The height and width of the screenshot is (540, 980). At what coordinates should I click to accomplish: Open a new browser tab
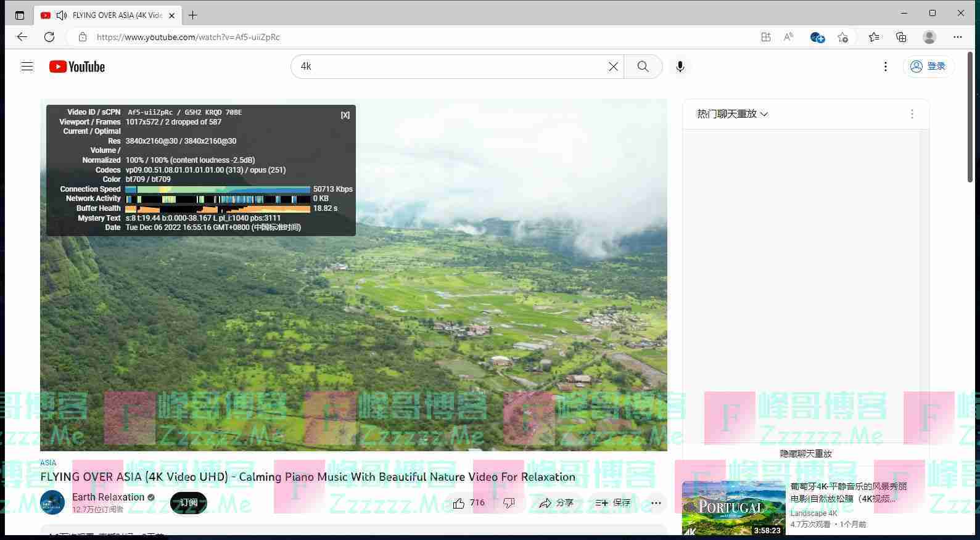192,15
